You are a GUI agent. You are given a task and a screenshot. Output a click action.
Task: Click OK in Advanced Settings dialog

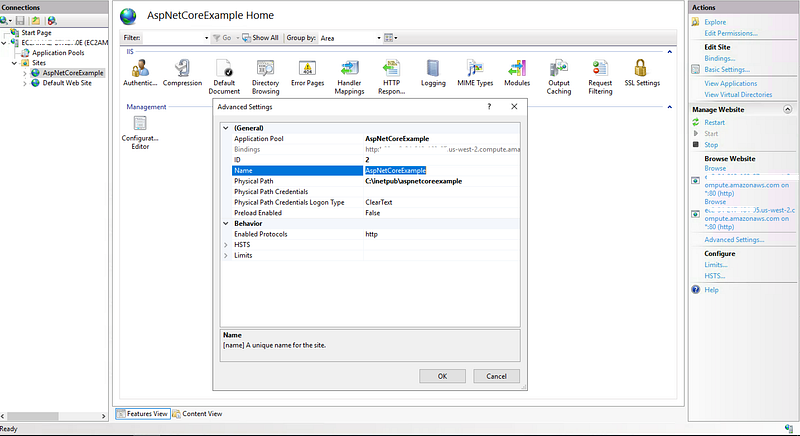click(x=442, y=376)
